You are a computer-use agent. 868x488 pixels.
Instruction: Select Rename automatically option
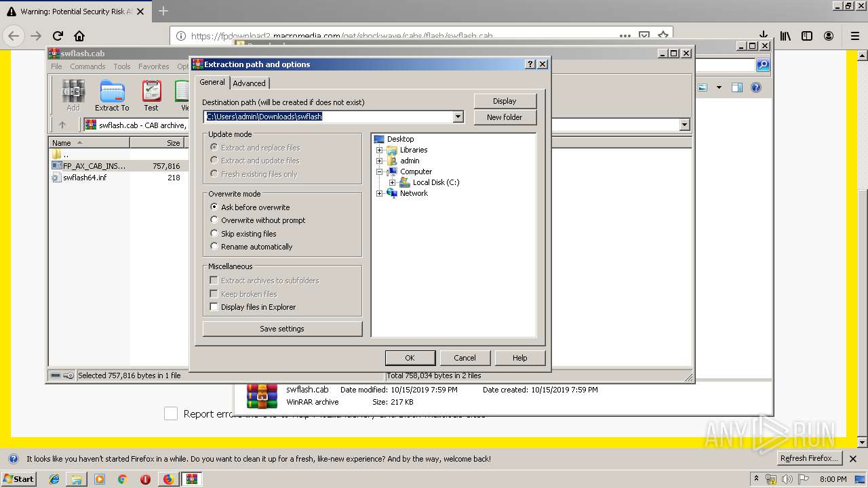(214, 247)
